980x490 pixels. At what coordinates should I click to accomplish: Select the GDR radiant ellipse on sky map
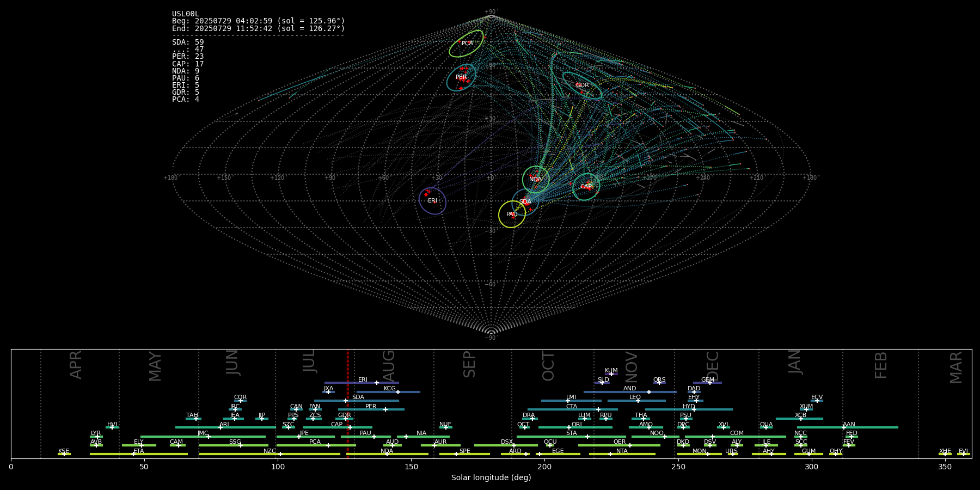582,85
